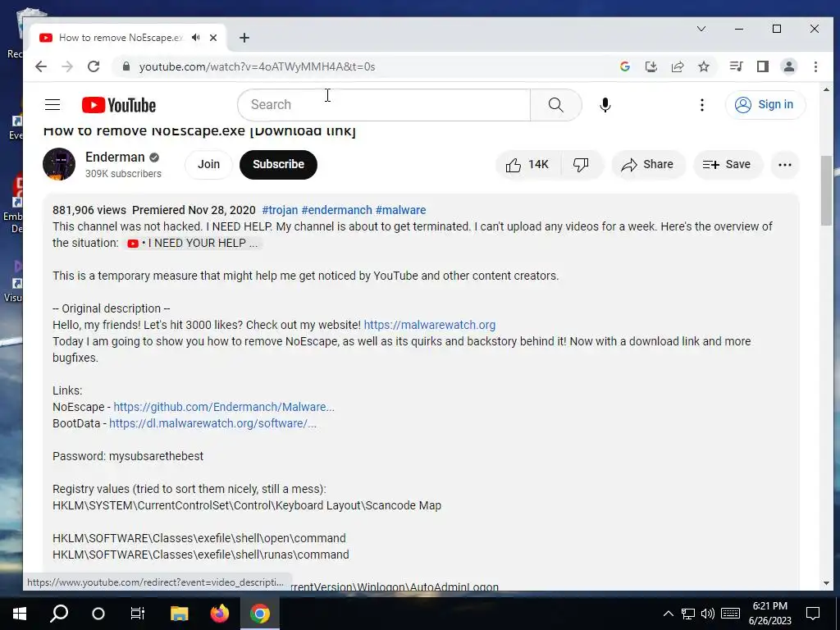Open a new Chrome tab

click(244, 38)
